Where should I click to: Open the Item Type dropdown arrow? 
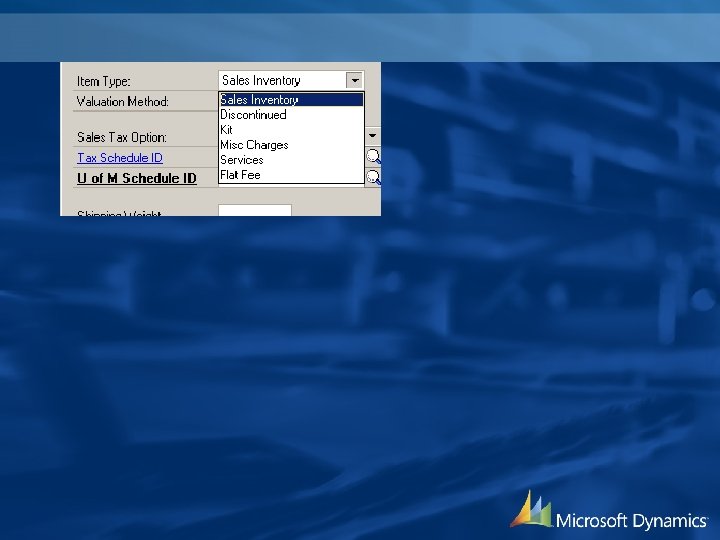[x=354, y=80]
